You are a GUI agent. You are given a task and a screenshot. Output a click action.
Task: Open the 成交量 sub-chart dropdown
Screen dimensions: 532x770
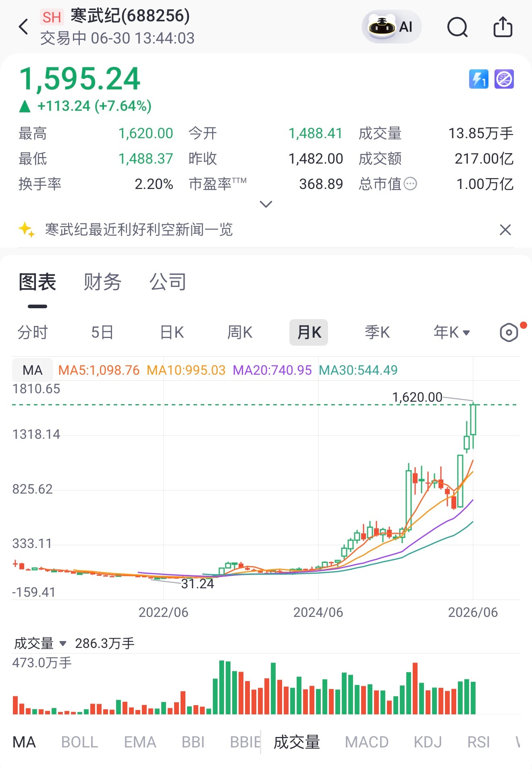click(40, 643)
